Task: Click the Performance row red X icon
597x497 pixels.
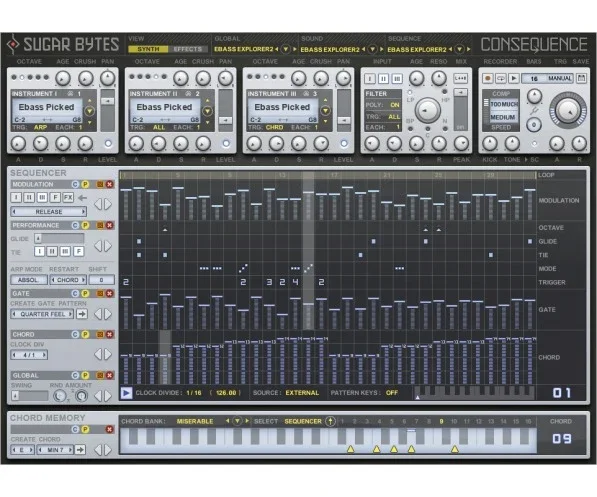Action: tap(110, 225)
